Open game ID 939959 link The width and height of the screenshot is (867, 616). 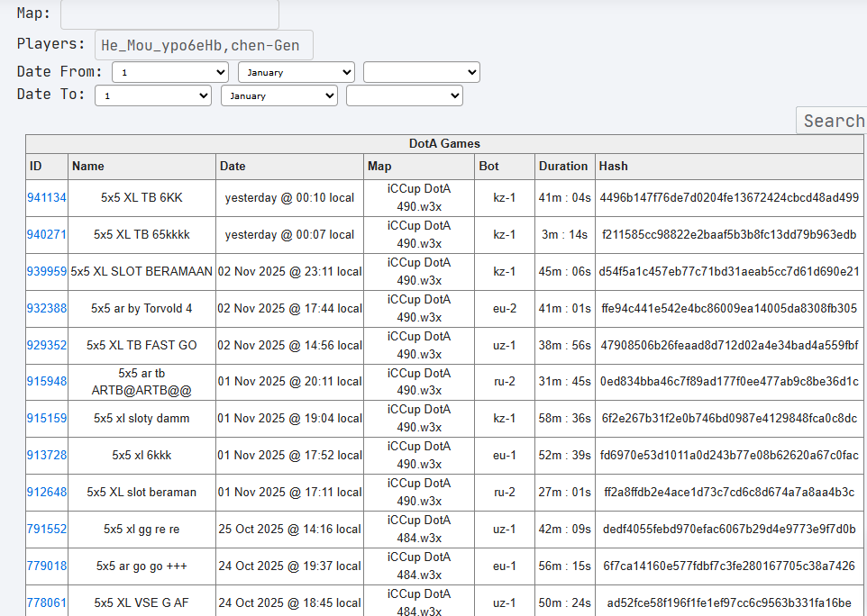tap(47, 272)
